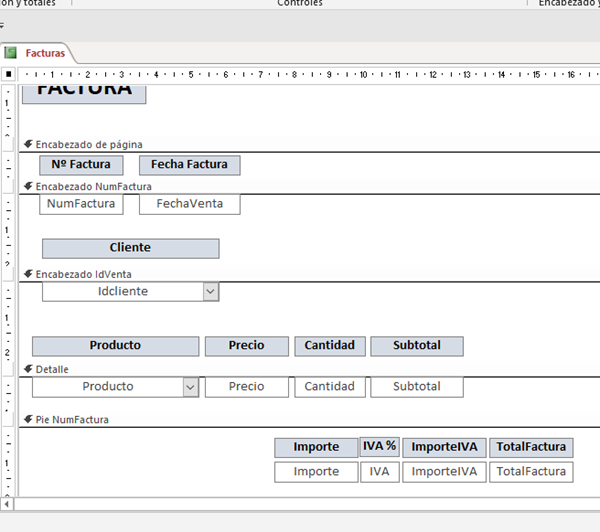
Task: Select the Encabezado IdVenta section bar
Action: click(x=300, y=274)
